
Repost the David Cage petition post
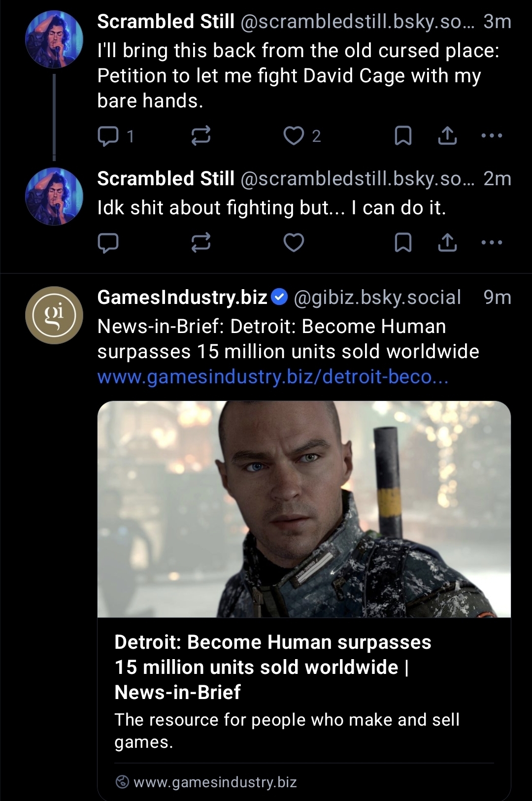(x=200, y=136)
